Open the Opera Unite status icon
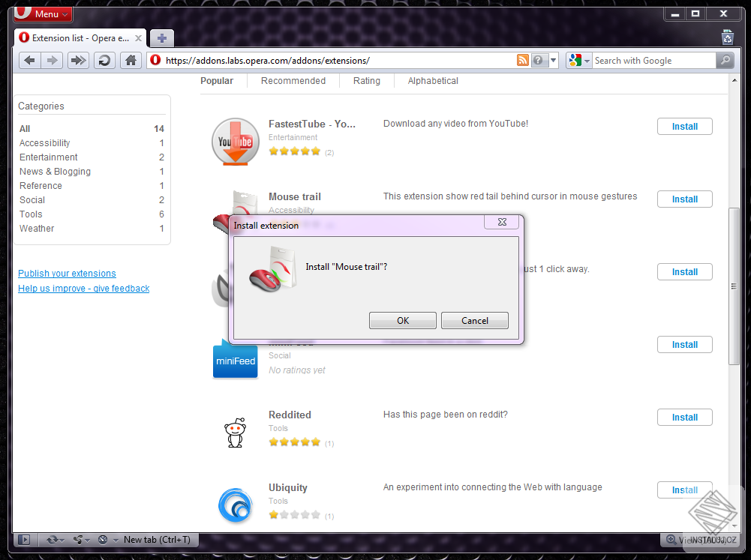 (77, 540)
